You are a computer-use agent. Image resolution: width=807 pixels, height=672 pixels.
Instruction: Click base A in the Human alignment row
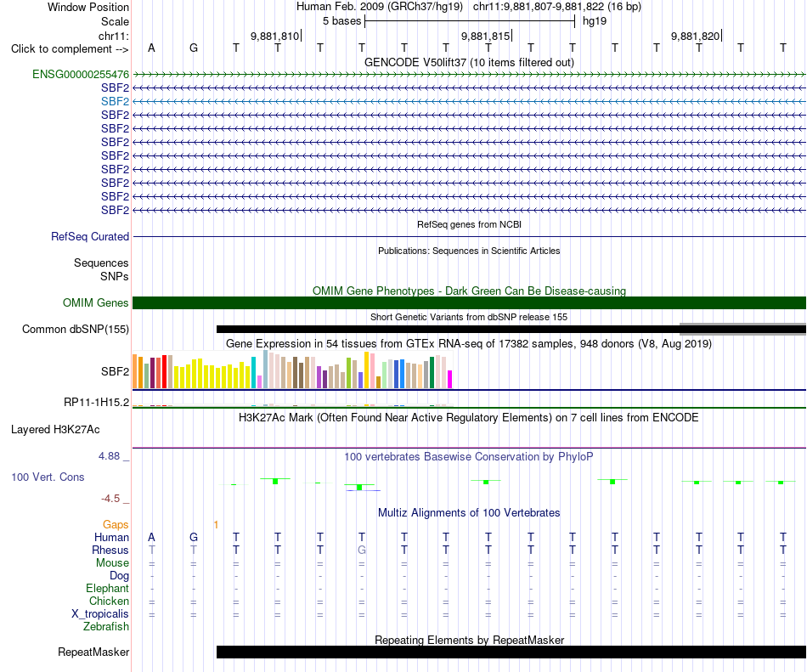point(151,537)
